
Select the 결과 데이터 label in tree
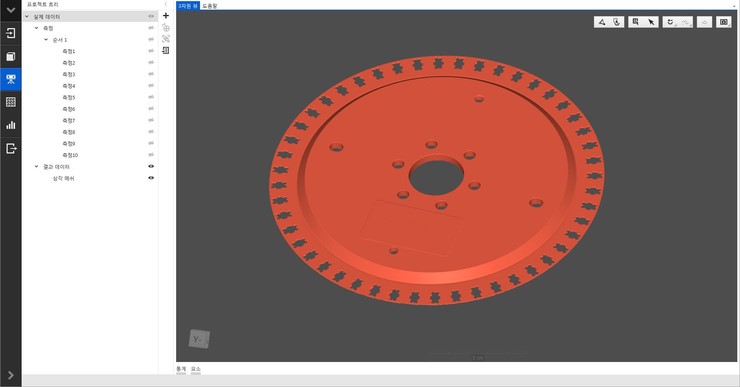pos(56,167)
